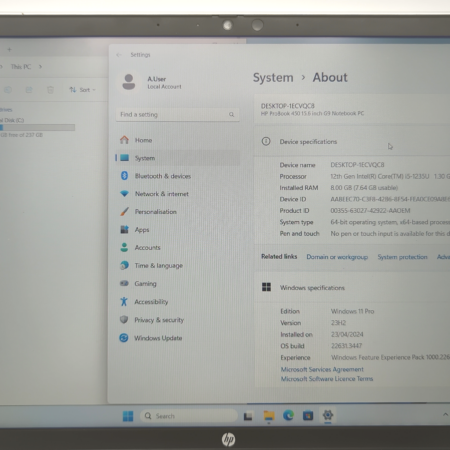Open Microsoft Software Licence Terms link

point(327,379)
